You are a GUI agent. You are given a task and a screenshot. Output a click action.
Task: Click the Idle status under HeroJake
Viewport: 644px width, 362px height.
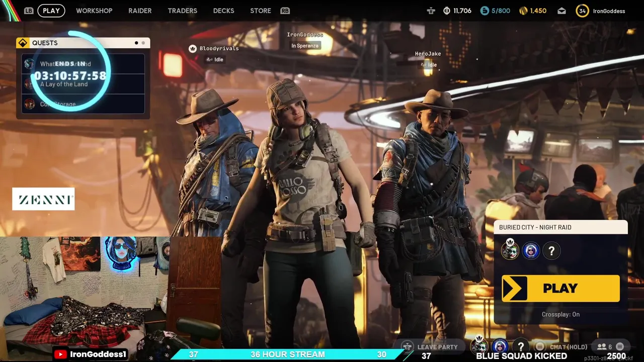pyautogui.click(x=428, y=65)
